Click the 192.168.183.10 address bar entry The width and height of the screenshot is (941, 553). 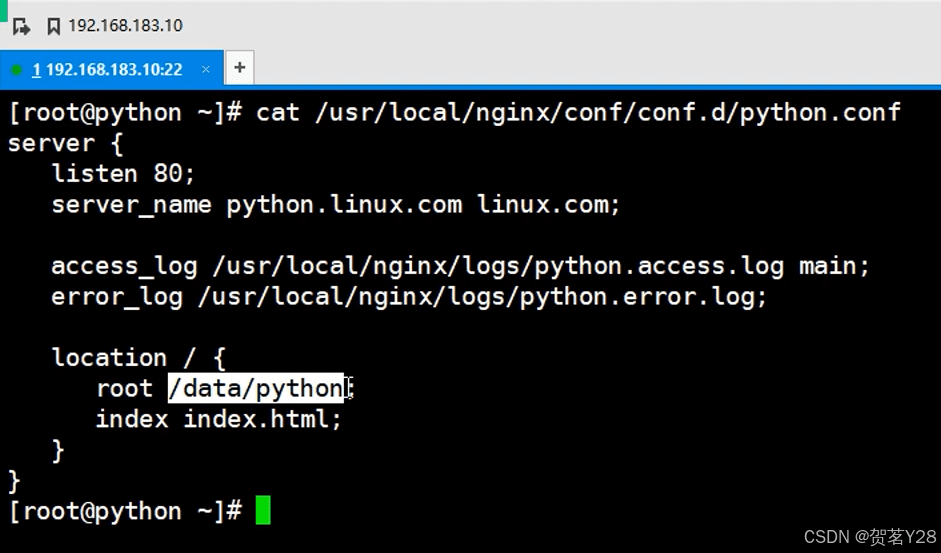click(x=125, y=26)
